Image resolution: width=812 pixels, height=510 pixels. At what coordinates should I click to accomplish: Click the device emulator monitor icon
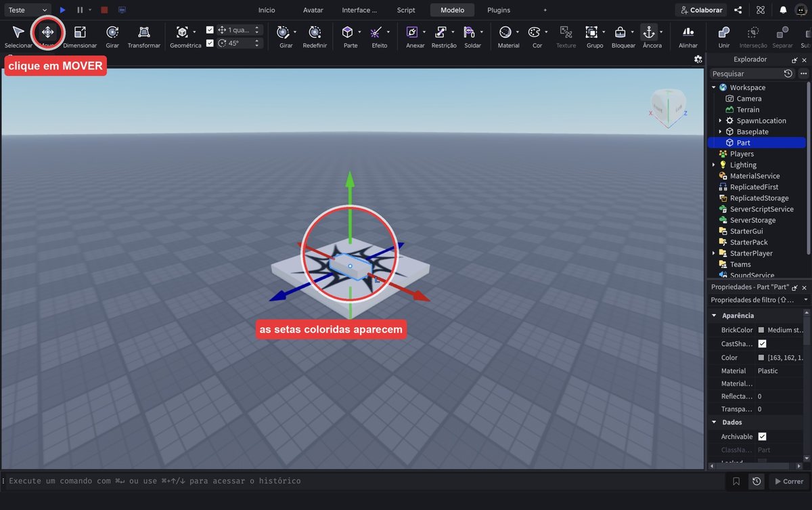(122, 10)
